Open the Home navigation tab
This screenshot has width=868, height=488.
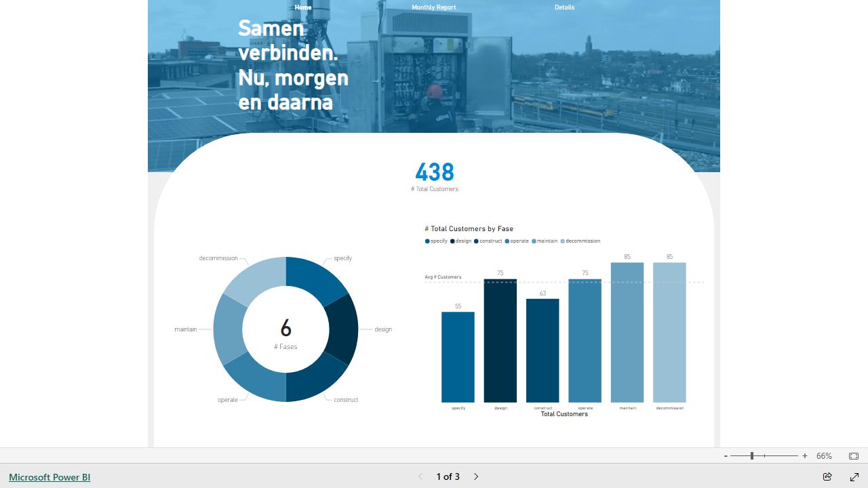click(x=303, y=7)
